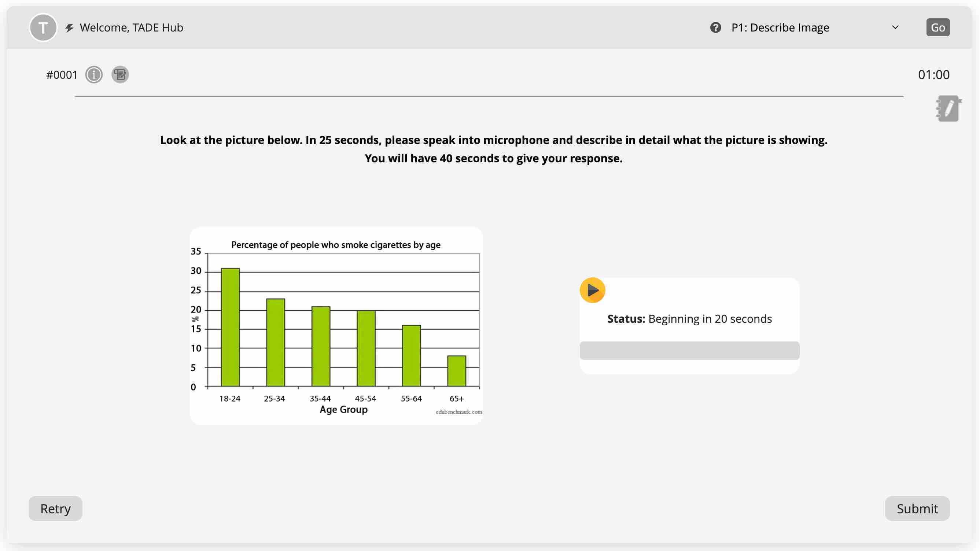Submit the recorded response

(x=917, y=509)
